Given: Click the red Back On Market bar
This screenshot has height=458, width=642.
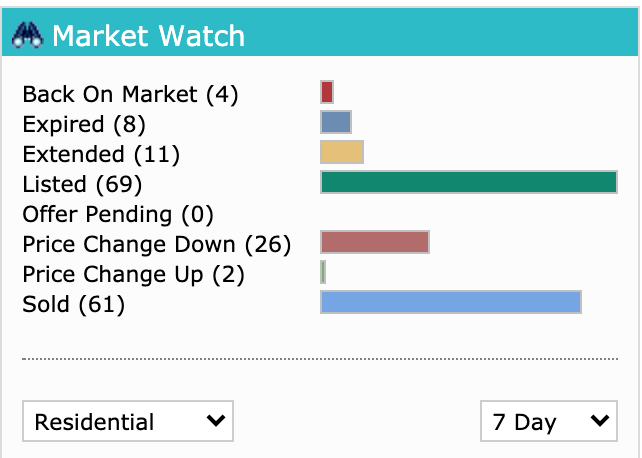Looking at the screenshot, I should 327,92.
